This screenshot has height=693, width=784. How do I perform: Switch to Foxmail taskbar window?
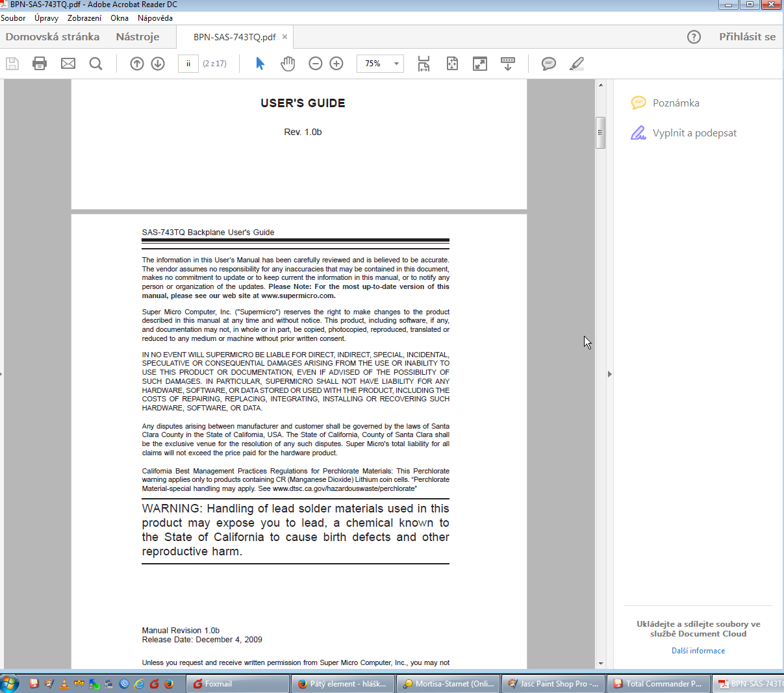point(238,684)
